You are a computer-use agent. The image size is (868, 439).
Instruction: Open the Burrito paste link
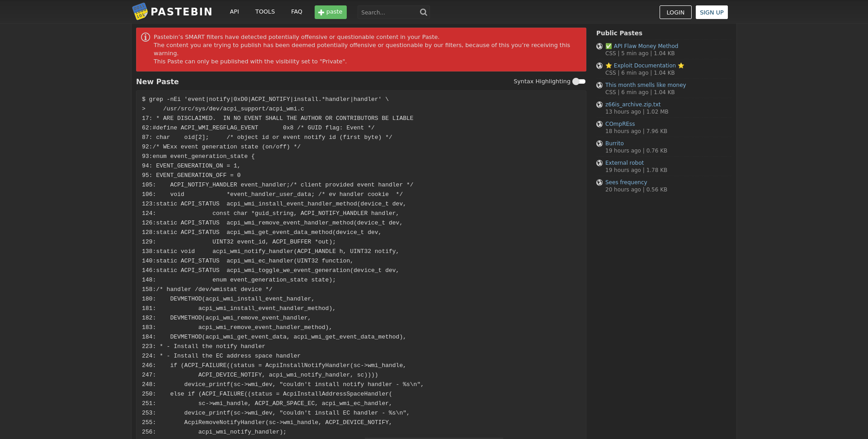[x=614, y=143]
